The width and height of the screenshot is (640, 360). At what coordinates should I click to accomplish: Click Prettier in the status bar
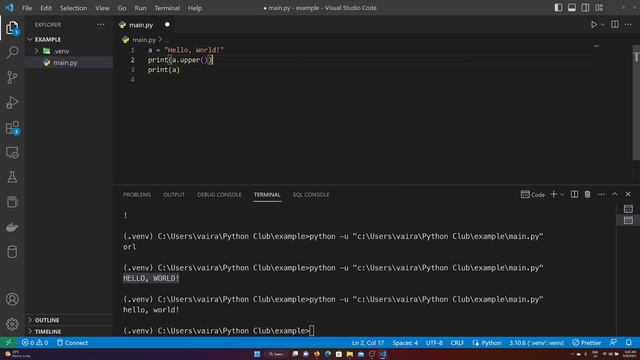587,342
